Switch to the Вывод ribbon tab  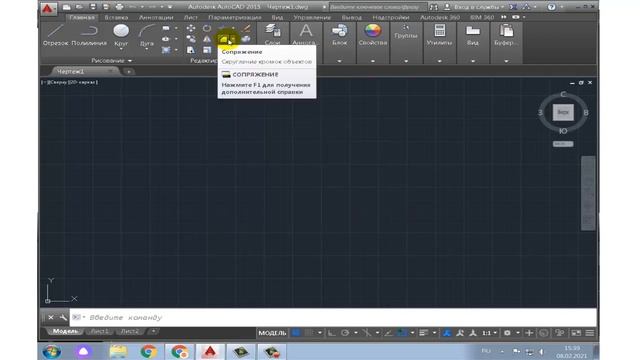[x=351, y=18]
